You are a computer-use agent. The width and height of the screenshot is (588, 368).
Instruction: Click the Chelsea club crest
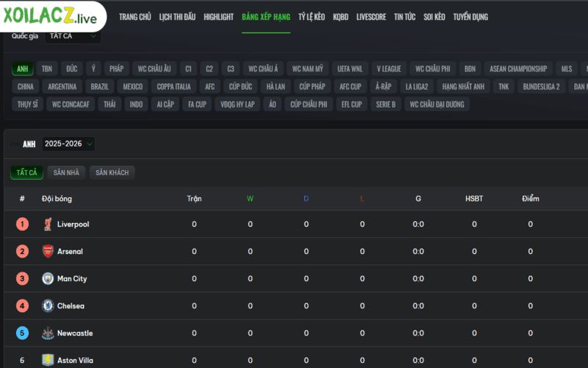(x=48, y=305)
